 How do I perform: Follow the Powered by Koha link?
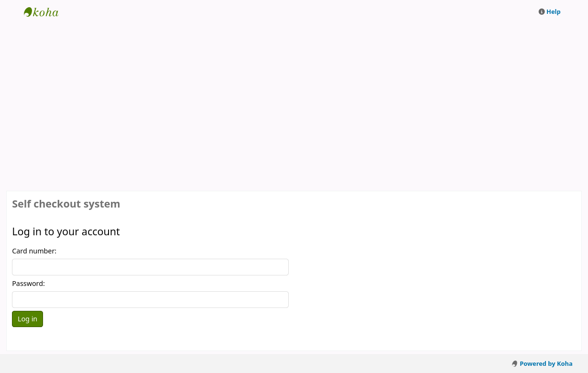tap(545, 364)
